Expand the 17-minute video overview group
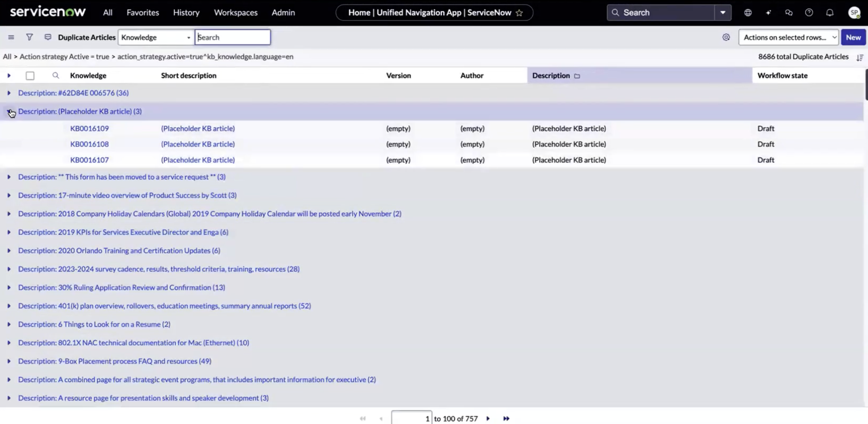The height and width of the screenshot is (424, 868). point(9,195)
